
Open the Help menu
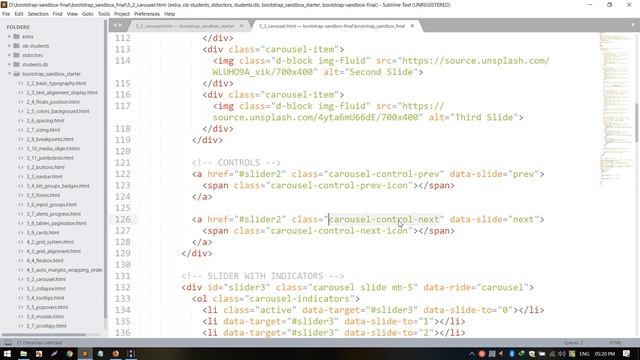[169, 14]
